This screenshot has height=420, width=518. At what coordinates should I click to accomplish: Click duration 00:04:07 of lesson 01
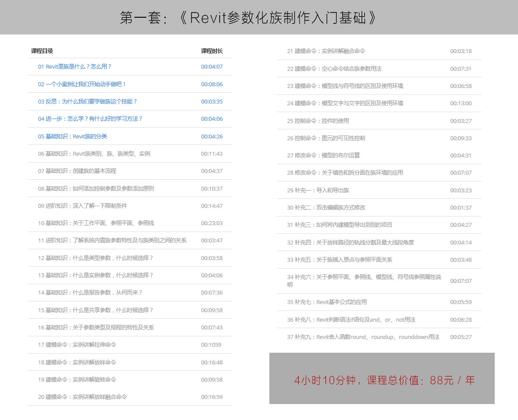[212, 66]
